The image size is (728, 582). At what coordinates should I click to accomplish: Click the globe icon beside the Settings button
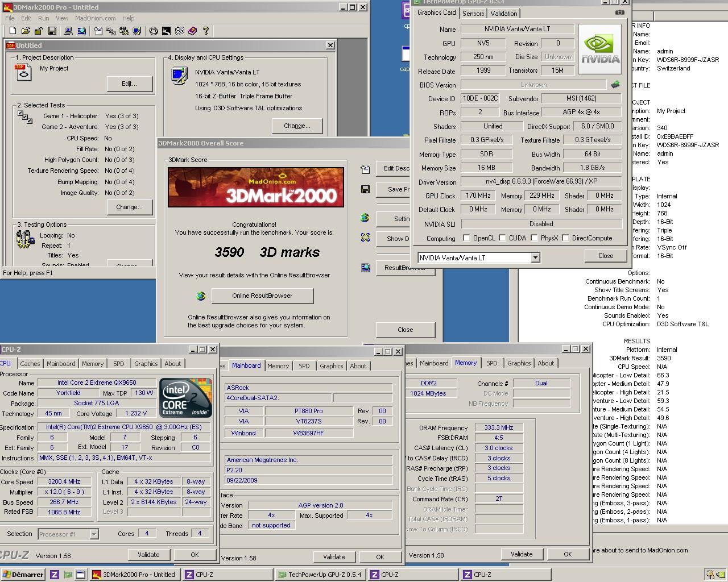click(365, 218)
